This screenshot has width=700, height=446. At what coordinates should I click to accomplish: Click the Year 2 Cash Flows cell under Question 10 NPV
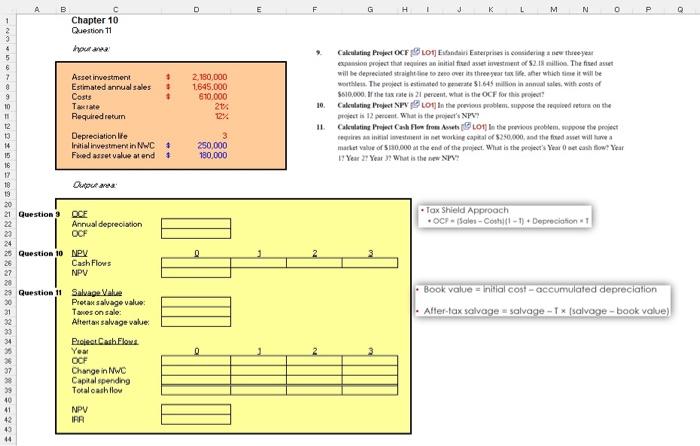point(314,263)
